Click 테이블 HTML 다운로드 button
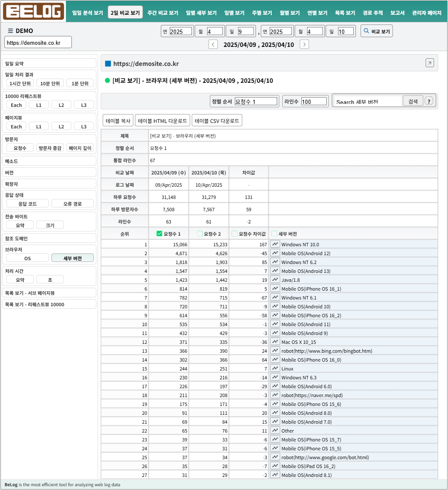 pos(162,120)
